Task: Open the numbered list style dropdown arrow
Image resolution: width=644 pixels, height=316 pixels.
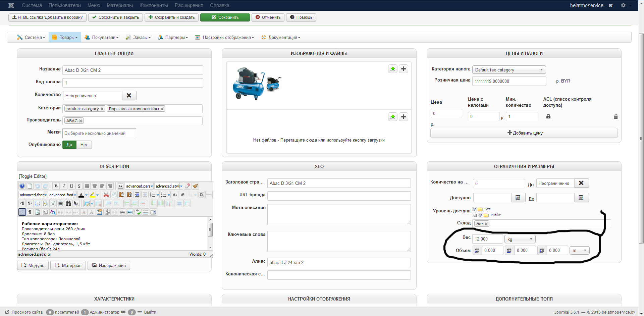Action: (x=158, y=195)
